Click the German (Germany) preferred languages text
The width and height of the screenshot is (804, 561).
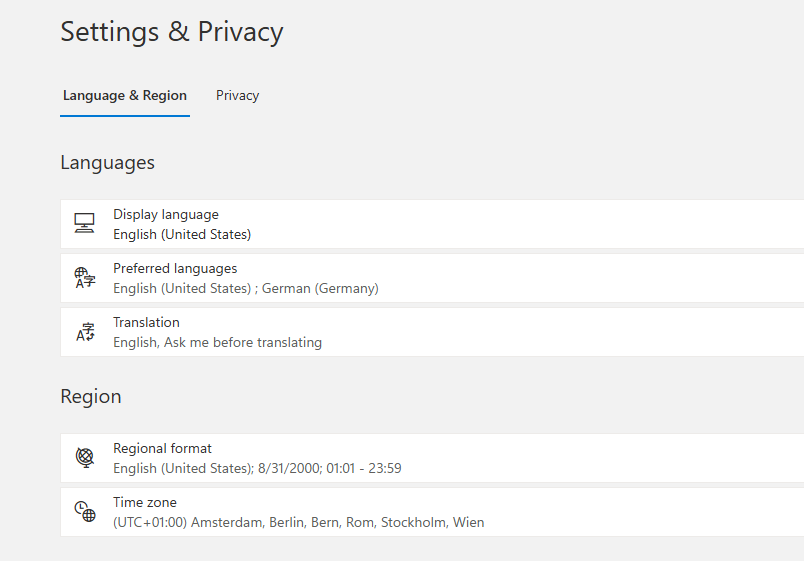[x=320, y=288]
